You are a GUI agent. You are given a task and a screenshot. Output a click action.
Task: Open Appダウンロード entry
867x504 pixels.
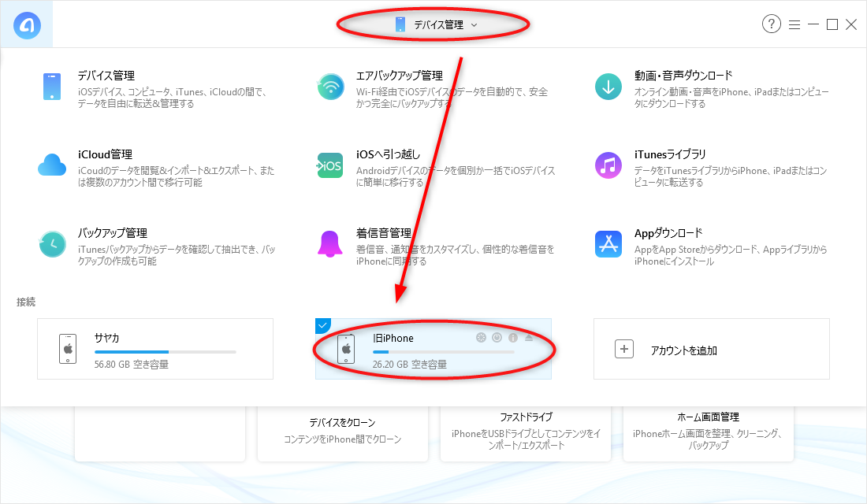click(668, 232)
